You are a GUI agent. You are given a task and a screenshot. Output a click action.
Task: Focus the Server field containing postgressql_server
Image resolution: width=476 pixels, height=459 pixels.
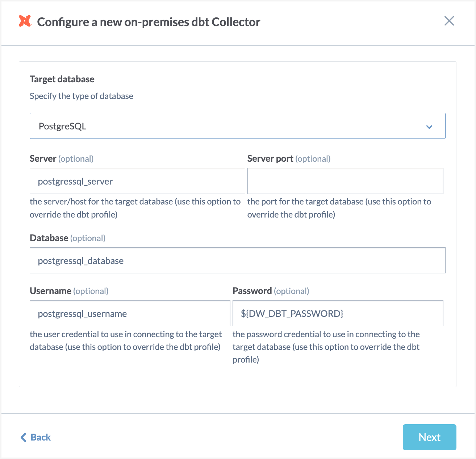[137, 181]
